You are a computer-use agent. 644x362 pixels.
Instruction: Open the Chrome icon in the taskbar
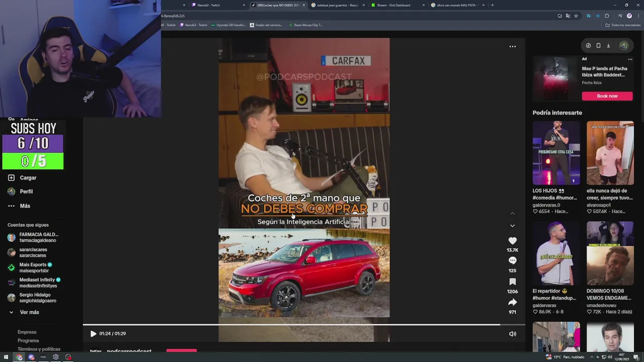[19, 357]
